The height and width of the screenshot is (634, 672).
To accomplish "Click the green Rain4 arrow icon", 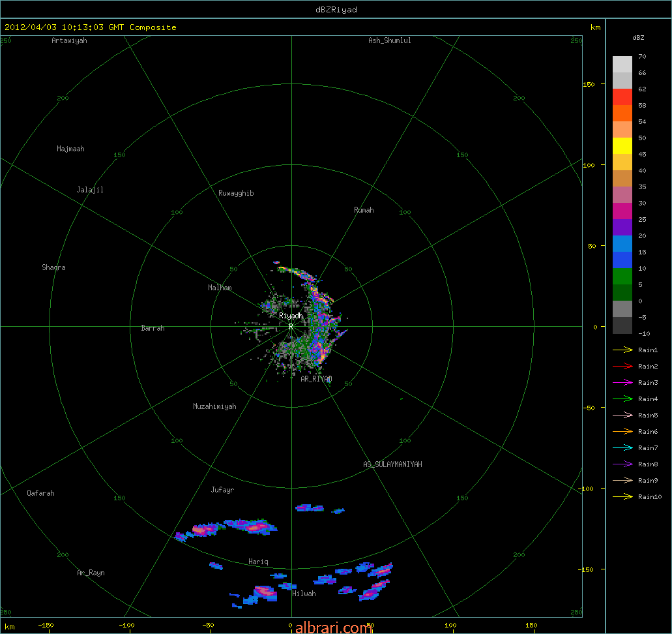I will 622,399.
